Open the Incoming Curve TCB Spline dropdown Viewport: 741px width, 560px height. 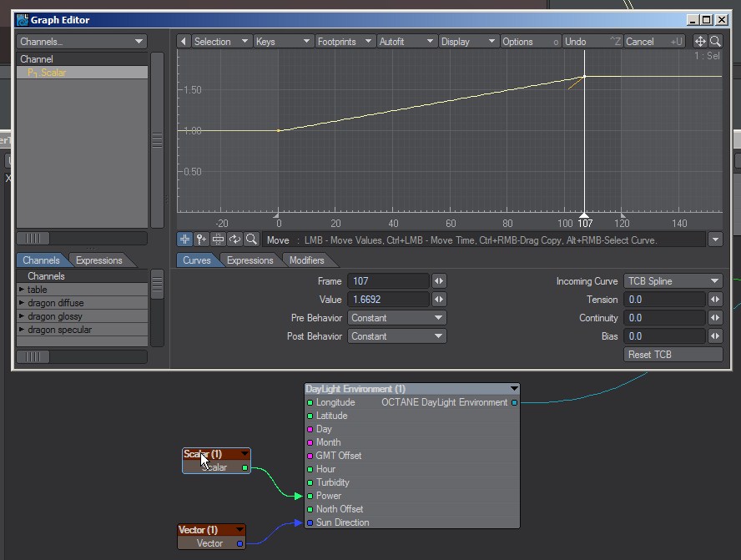click(x=673, y=281)
